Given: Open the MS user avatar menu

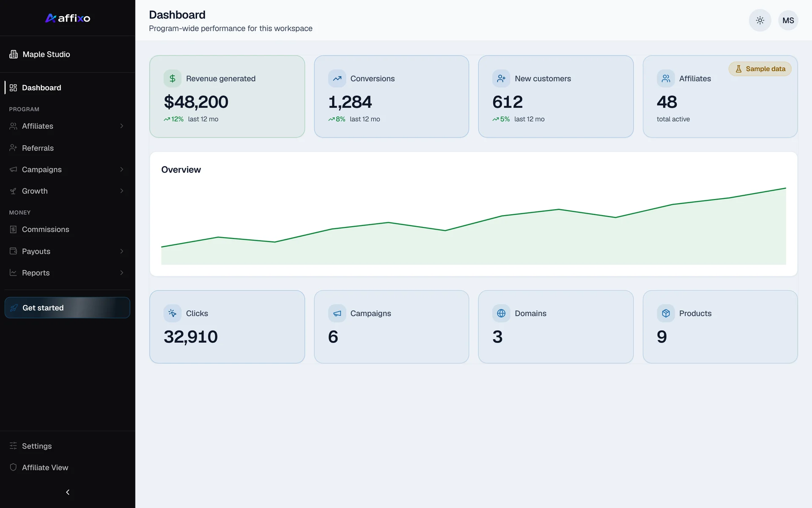Looking at the screenshot, I should (788, 20).
